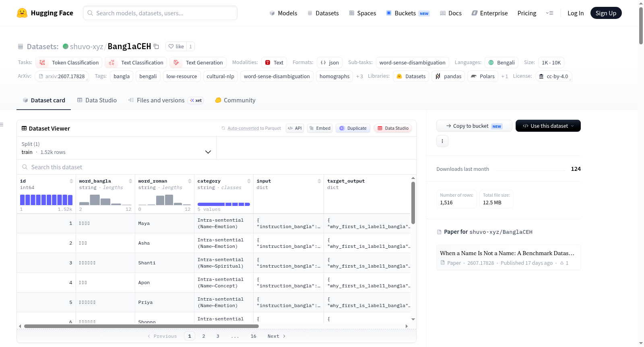This screenshot has width=644, height=347.
Task: Open the Pricing page
Action: (527, 13)
